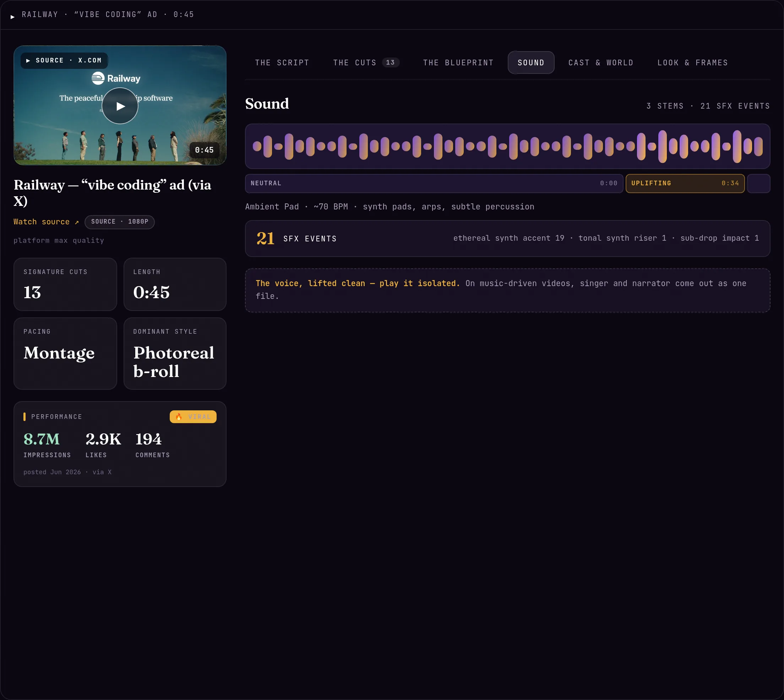Click the Railway vibe coding ad title
The height and width of the screenshot is (700, 784).
coord(112,193)
